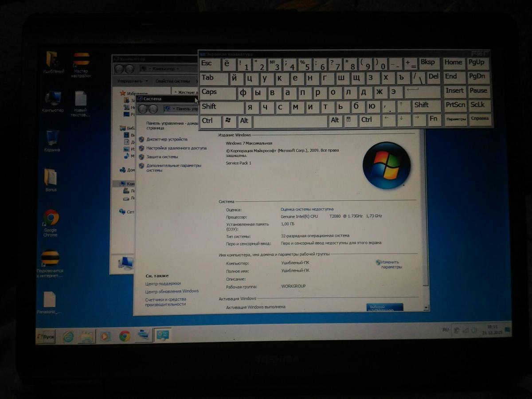Toggle the Fn key on on-screen keyboard
Viewport: 532px width, 399px height.
[434, 120]
